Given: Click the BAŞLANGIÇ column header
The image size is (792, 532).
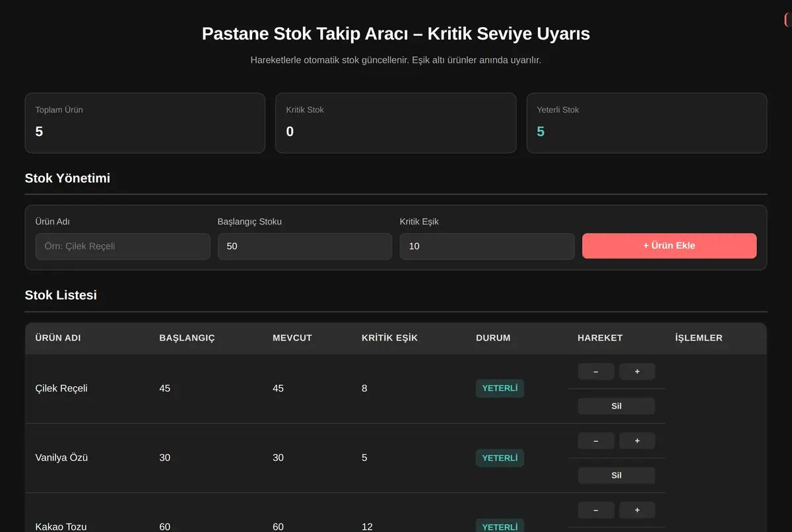Looking at the screenshot, I should tap(187, 338).
